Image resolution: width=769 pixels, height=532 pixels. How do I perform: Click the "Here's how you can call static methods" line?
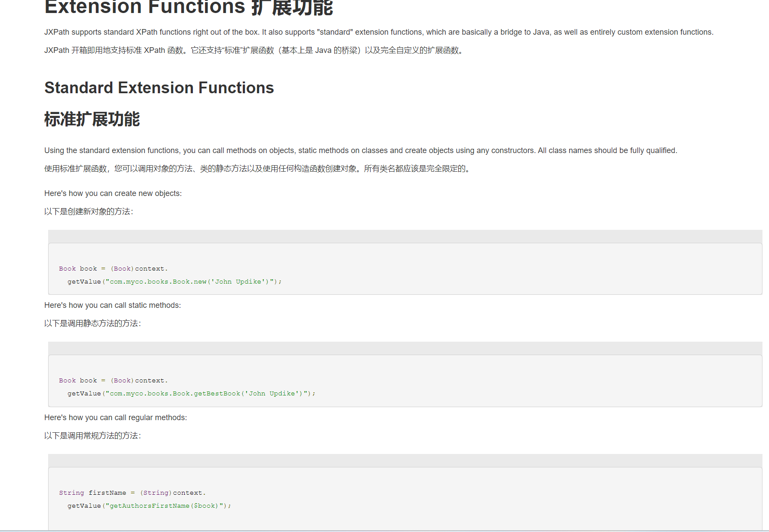[112, 305]
